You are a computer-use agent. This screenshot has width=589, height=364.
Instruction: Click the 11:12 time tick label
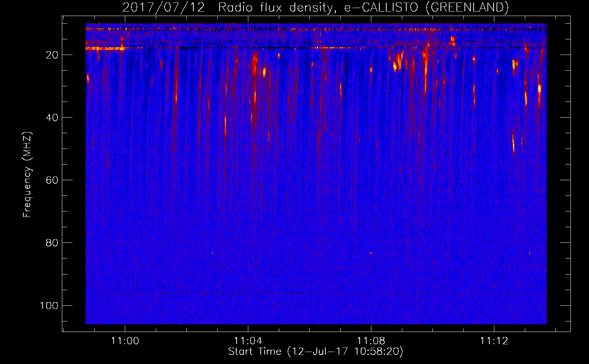[x=494, y=341]
